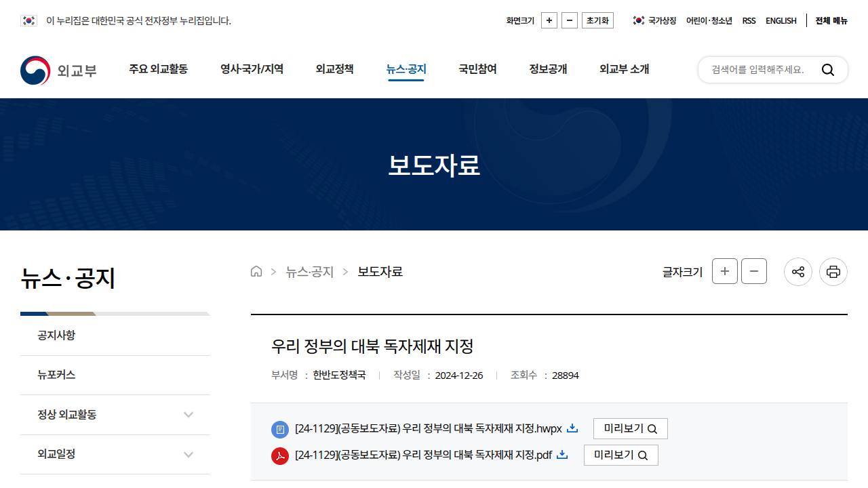Screen dimensions: 868x488
Task: Click the 보도자료 banner heading
Action: coord(434,165)
